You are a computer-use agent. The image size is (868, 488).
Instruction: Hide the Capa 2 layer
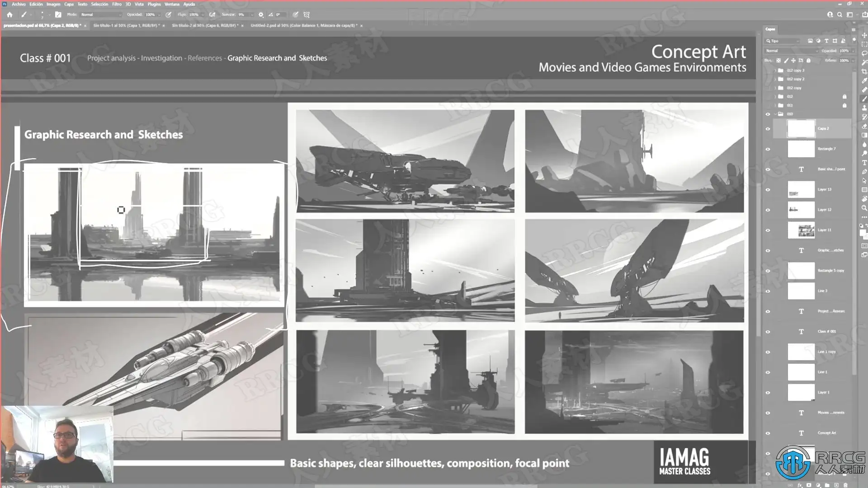(x=768, y=129)
